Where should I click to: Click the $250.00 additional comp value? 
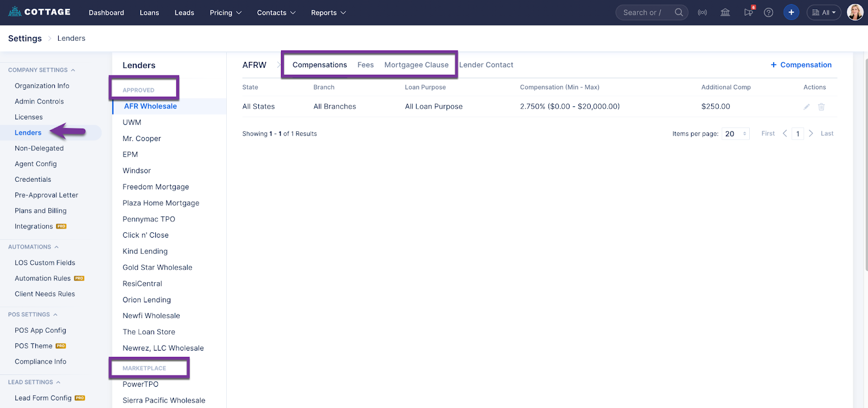pos(716,107)
